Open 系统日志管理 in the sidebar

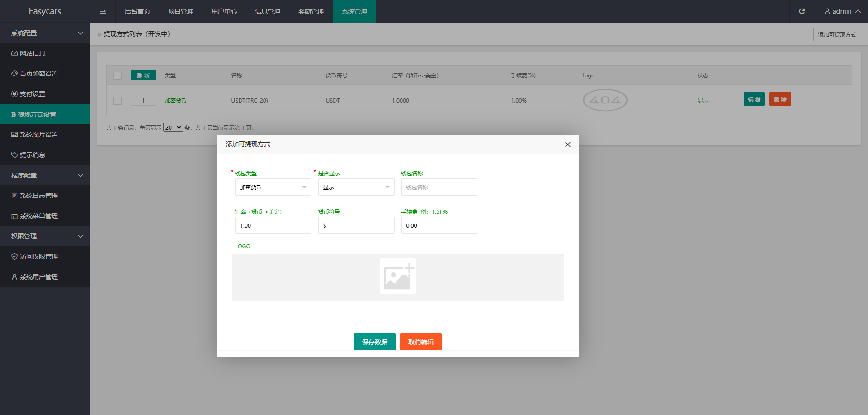pos(38,196)
